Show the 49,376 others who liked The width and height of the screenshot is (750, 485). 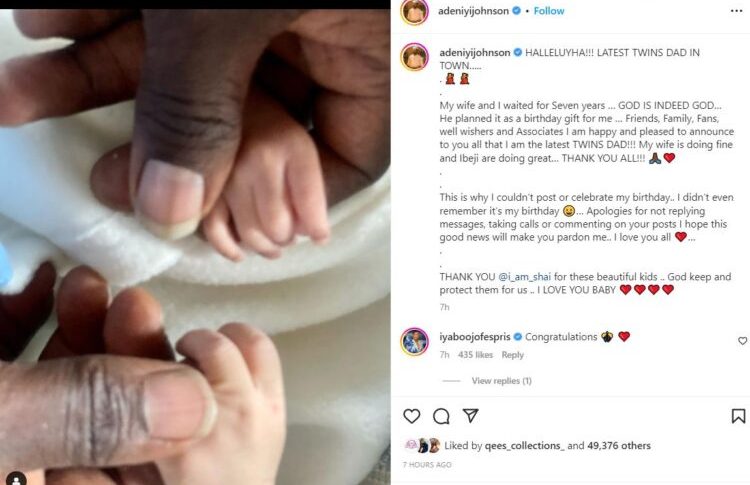pyautogui.click(x=619, y=446)
